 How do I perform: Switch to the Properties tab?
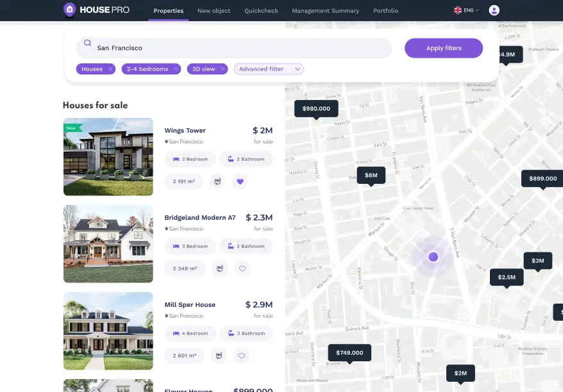[169, 11]
